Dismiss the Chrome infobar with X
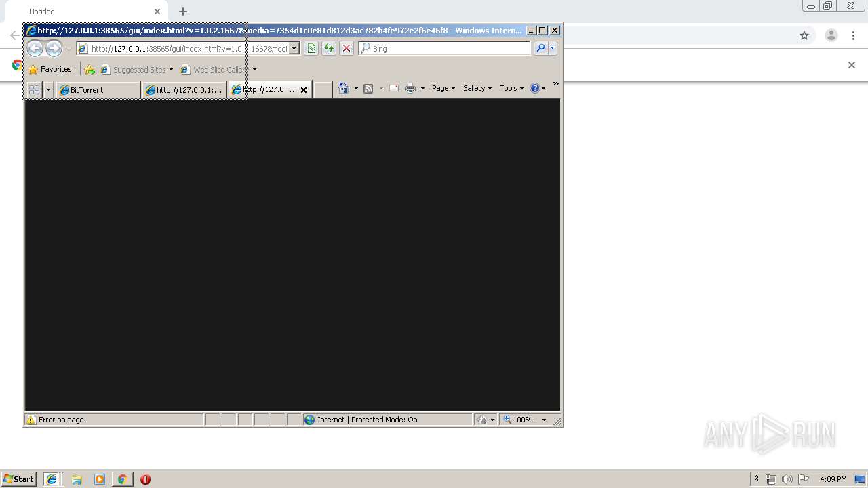 [x=852, y=65]
